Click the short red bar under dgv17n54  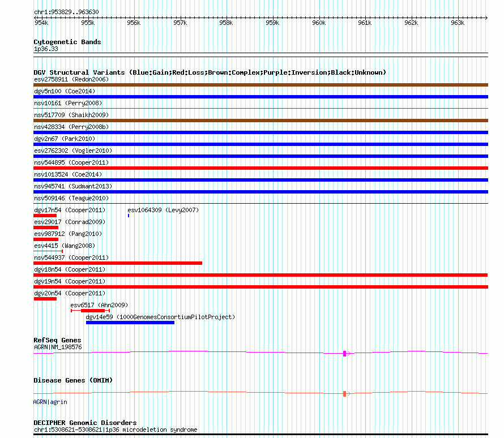tap(45, 216)
